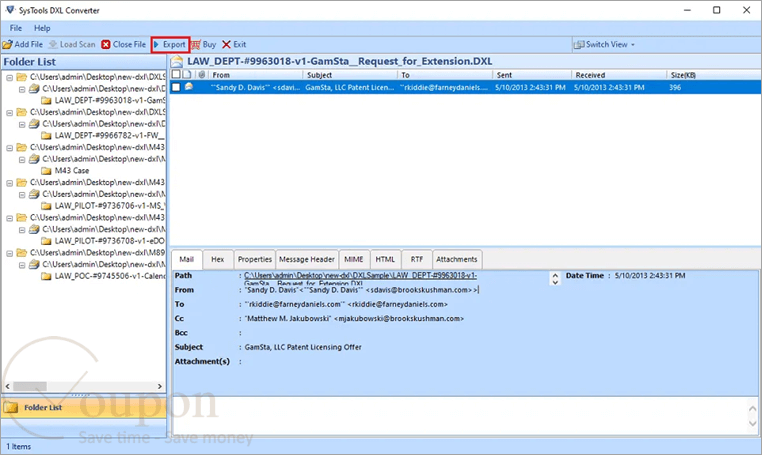This screenshot has width=762, height=455.
Task: Select LAW_POC-#9745506-v1-Calend folder
Action: 109,276
